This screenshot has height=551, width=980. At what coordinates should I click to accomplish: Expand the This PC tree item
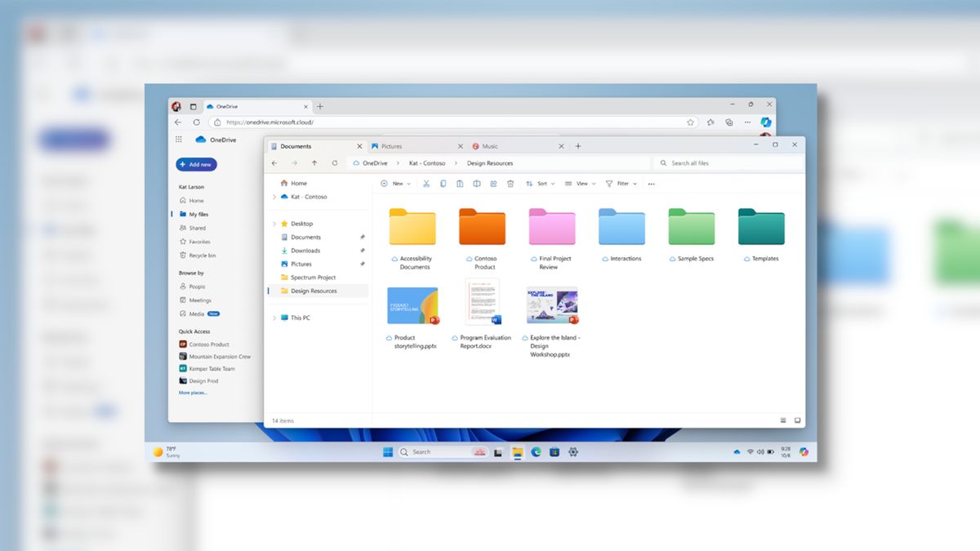coord(275,318)
